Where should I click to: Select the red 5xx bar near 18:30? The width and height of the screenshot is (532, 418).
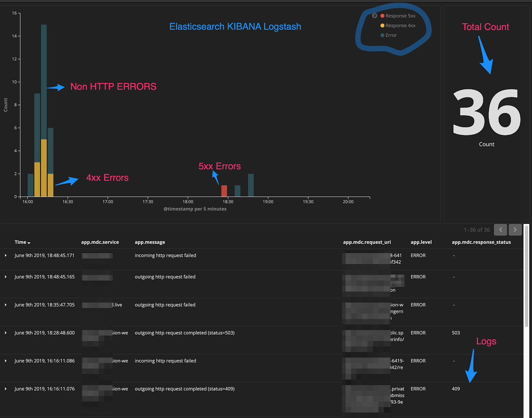click(x=224, y=191)
